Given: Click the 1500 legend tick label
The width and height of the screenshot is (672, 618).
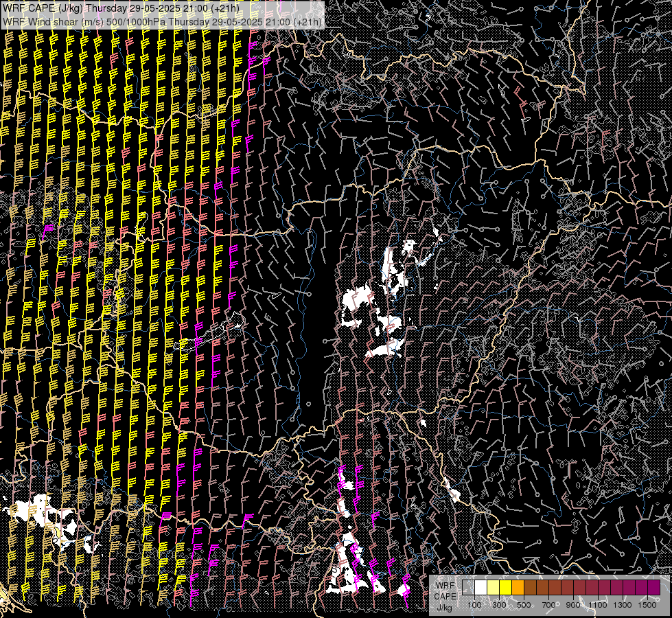Looking at the screenshot, I should click(x=647, y=605).
